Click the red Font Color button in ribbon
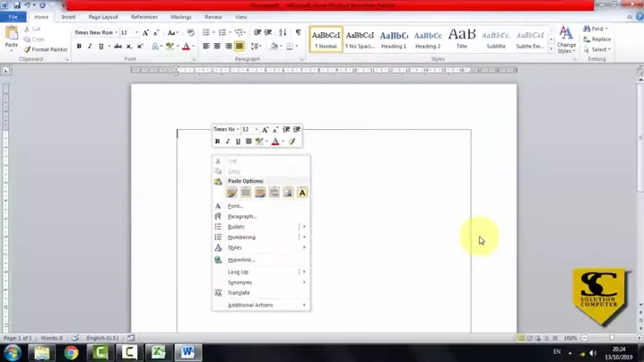 [186, 46]
